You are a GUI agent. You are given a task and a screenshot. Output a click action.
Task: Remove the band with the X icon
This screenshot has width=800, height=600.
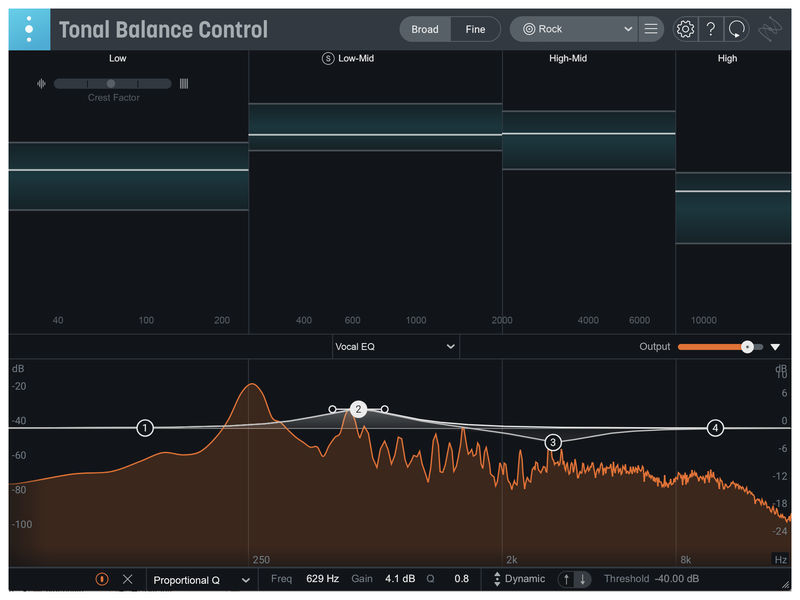128,579
